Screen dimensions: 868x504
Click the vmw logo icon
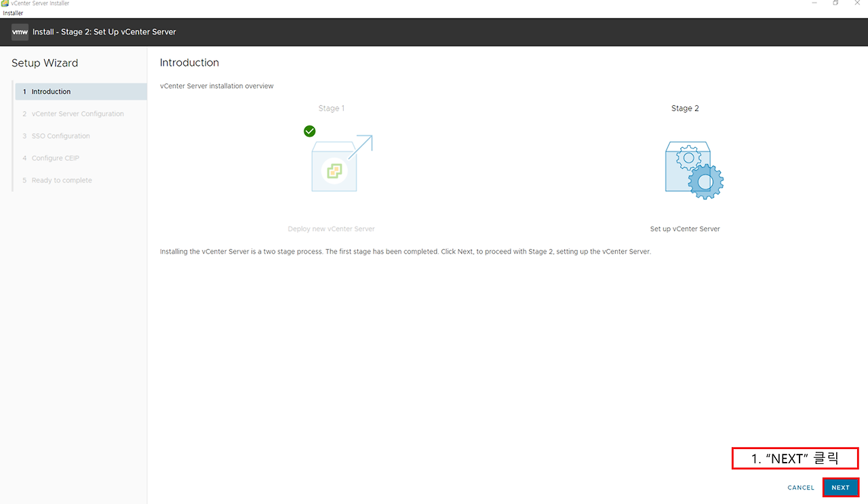[x=20, y=32]
